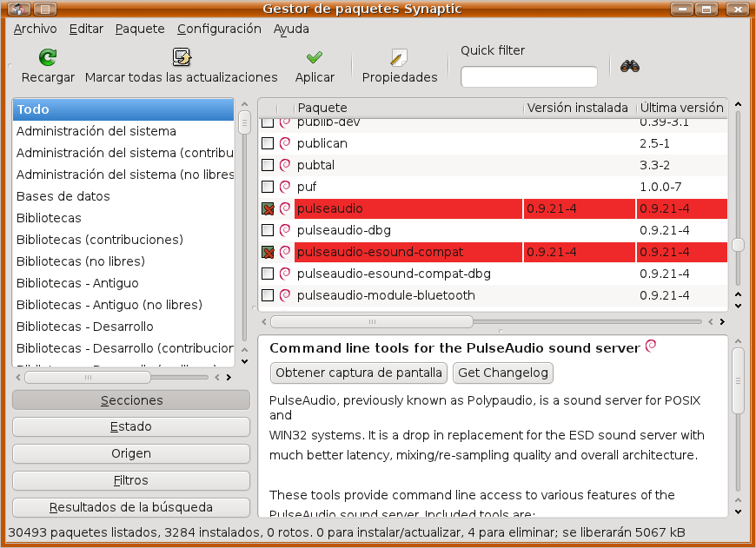Click right arrow of package list horizontal scrollbar

click(x=722, y=321)
